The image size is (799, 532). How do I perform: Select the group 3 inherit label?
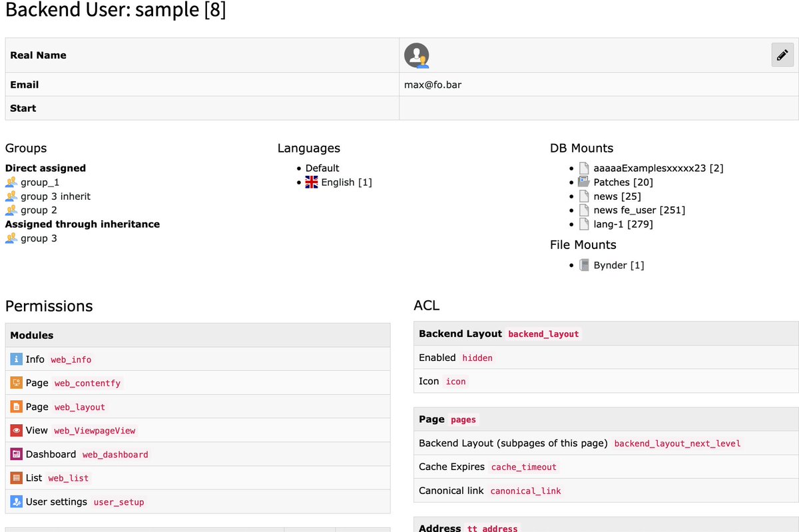pyautogui.click(x=55, y=196)
